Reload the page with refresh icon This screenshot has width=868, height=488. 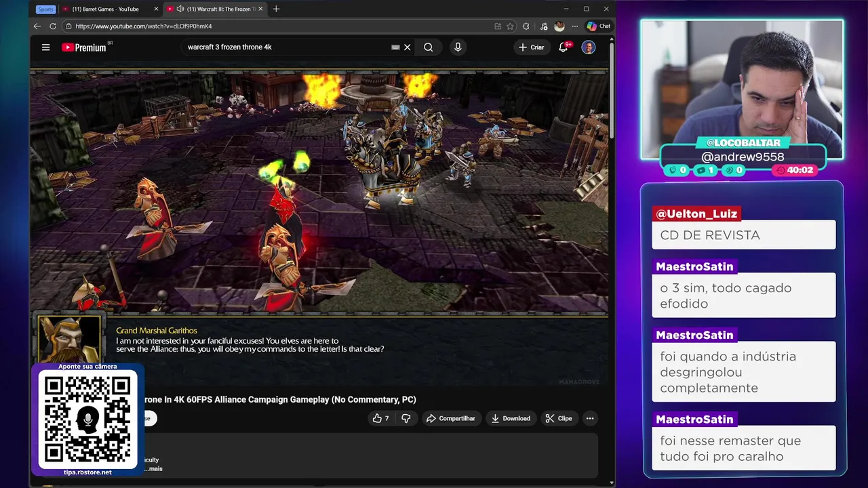53,26
